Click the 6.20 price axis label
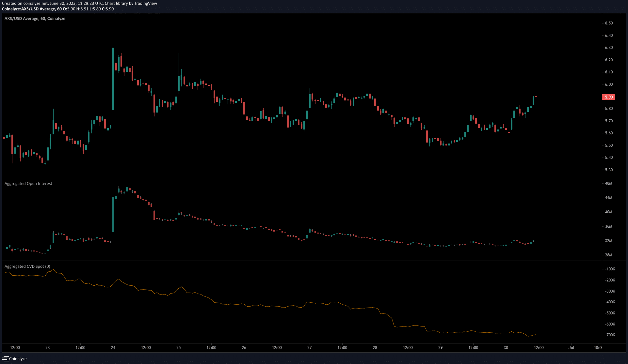The height and width of the screenshot is (364, 628). pyautogui.click(x=609, y=60)
